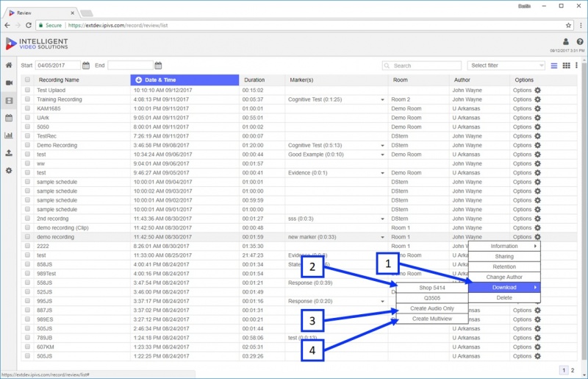This screenshot has height=379, width=588.
Task: Choose Delete in options menu
Action: pyautogui.click(x=504, y=297)
